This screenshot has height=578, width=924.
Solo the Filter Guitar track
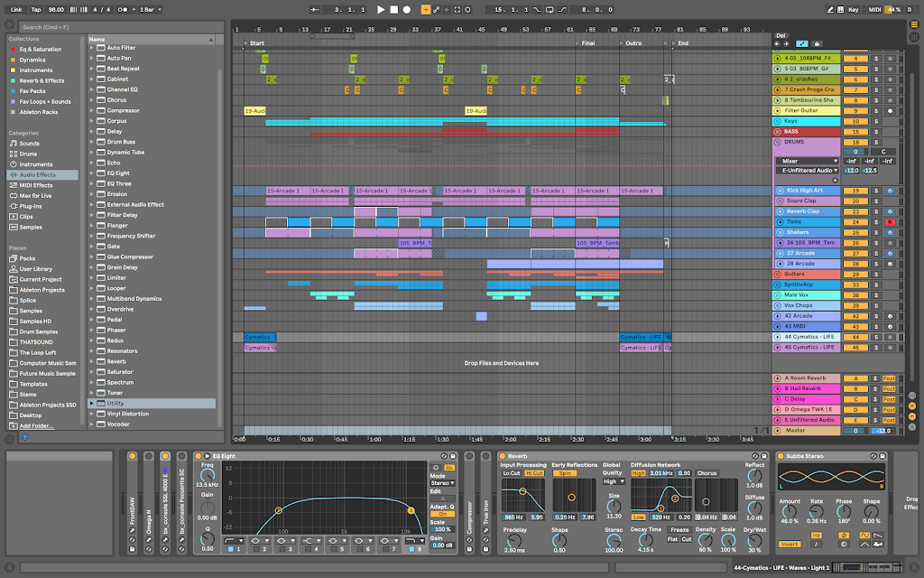point(876,111)
